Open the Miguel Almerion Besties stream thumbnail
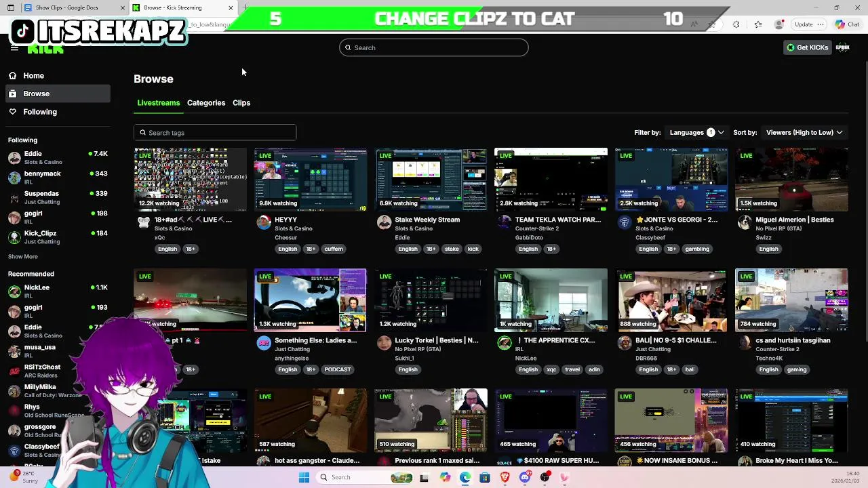Viewport: 868px width, 488px height. point(791,180)
